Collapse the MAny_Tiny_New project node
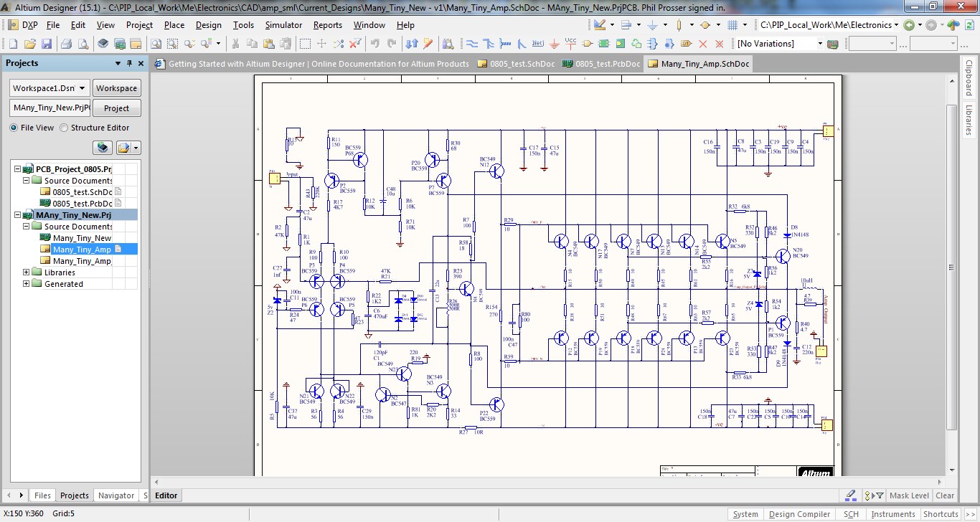This screenshot has width=980, height=522. click(x=17, y=215)
